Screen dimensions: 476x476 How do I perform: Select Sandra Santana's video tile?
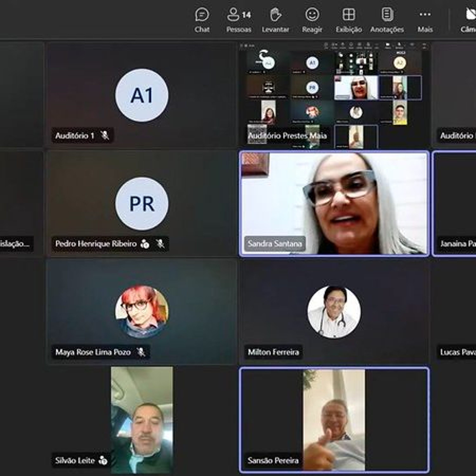[334, 203]
